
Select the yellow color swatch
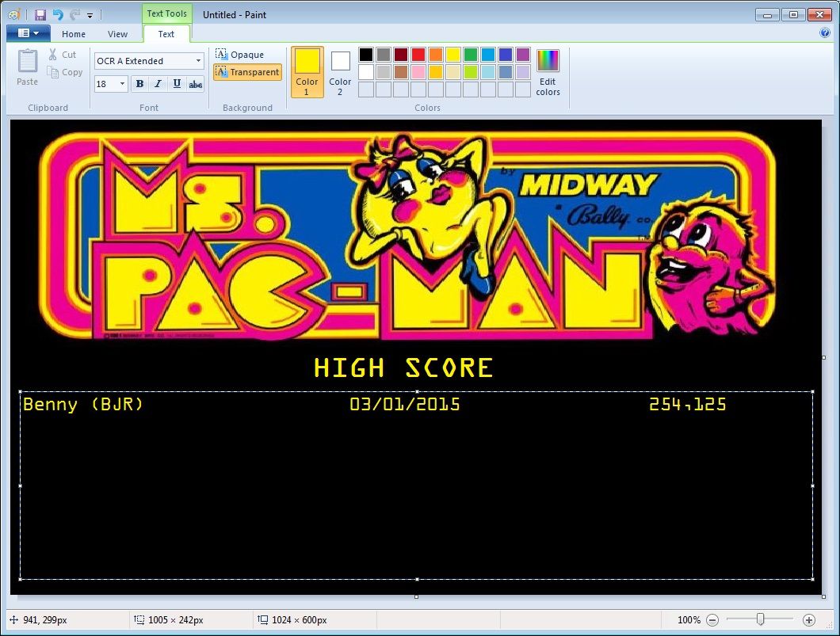coord(453,54)
